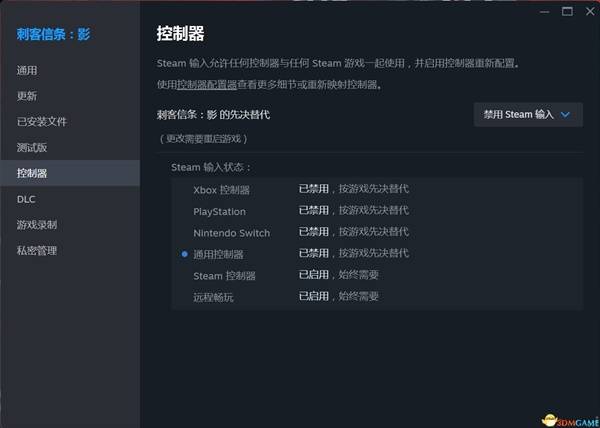Click the 控制器 page heading

180,34
